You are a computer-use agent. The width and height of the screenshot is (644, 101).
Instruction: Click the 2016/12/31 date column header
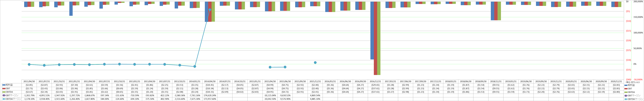pos(375,82)
